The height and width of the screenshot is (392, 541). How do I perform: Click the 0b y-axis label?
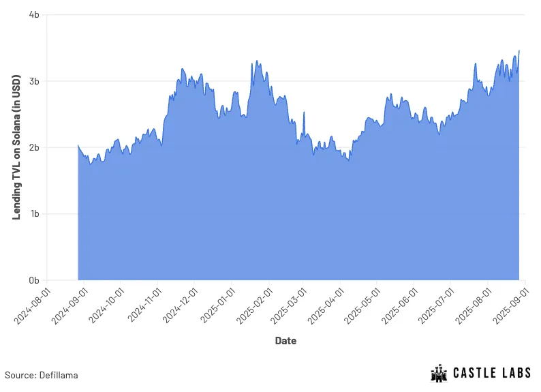coord(34,281)
